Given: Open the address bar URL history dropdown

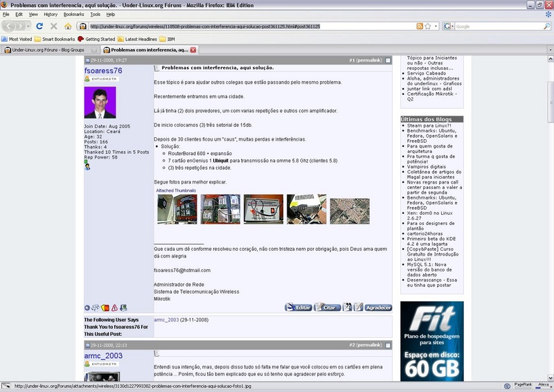Looking at the screenshot, I should coord(436,26).
